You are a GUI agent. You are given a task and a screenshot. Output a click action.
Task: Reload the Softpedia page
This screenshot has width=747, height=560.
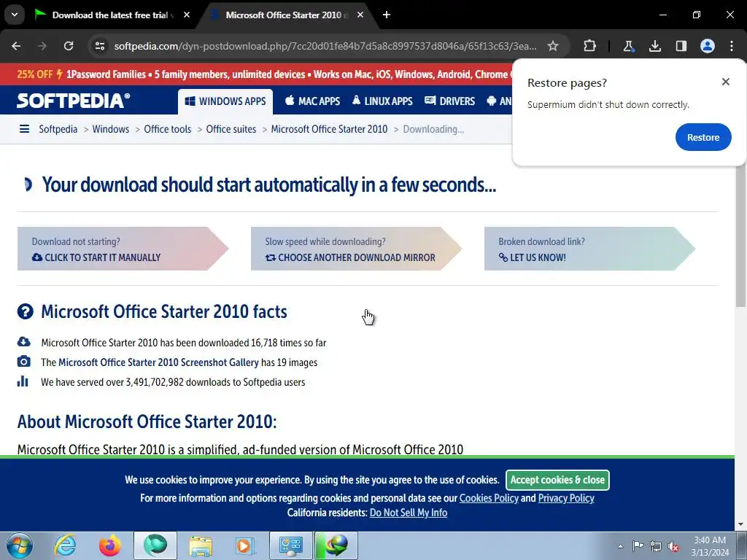[x=69, y=46]
